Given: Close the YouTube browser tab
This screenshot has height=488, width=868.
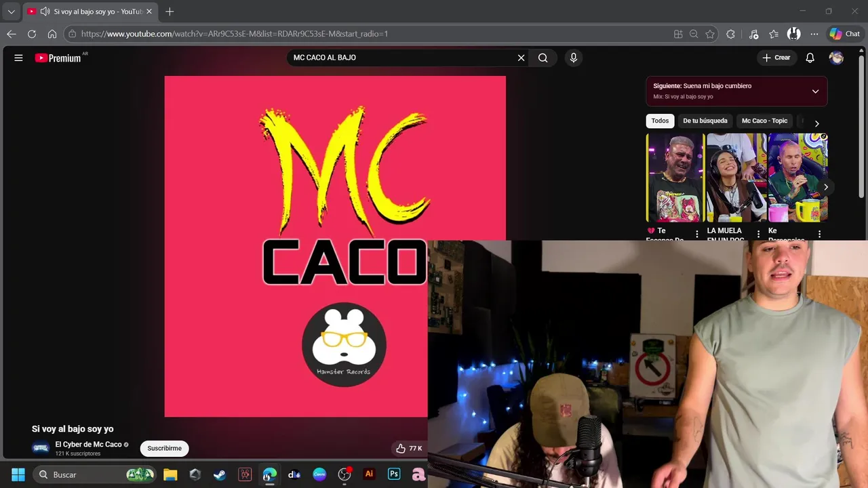Looking at the screenshot, I should point(149,12).
